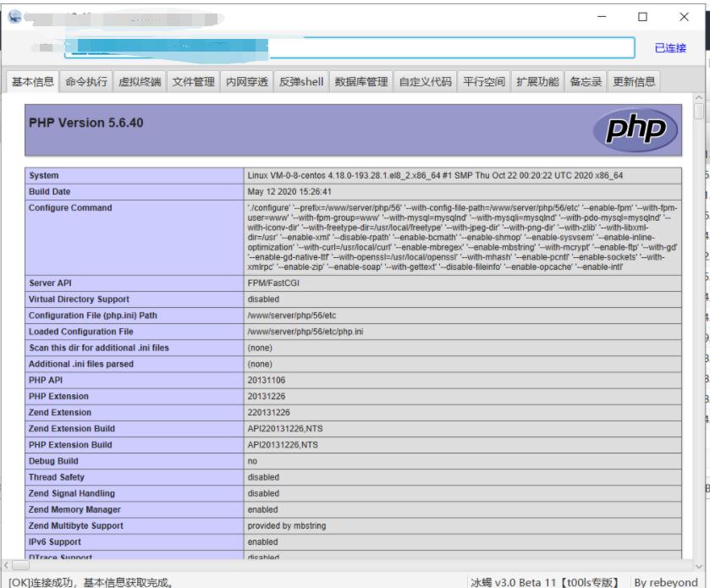Click the 冰蝎 v3.0 Beta 11 version text
The height and width of the screenshot is (588, 710).
pyautogui.click(x=544, y=582)
